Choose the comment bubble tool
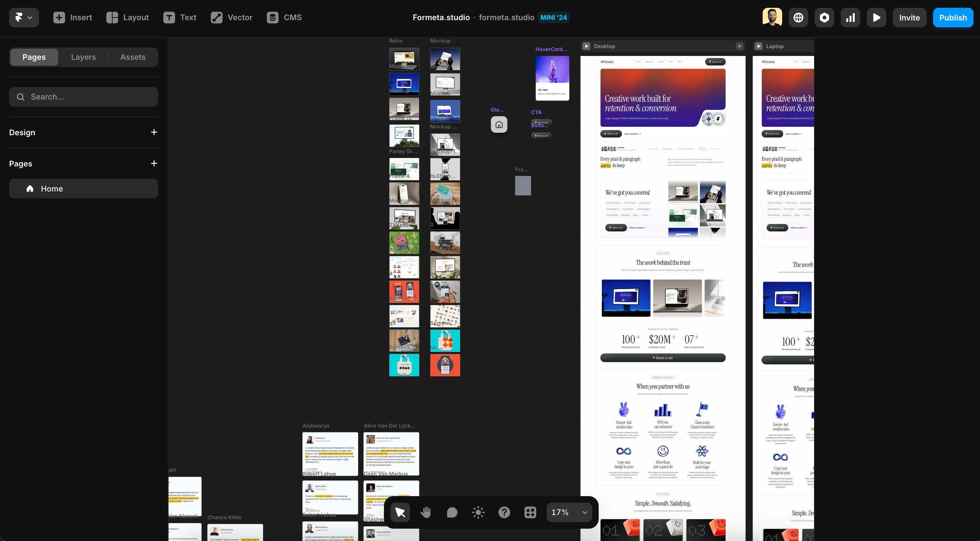The image size is (980, 541). tap(452, 512)
